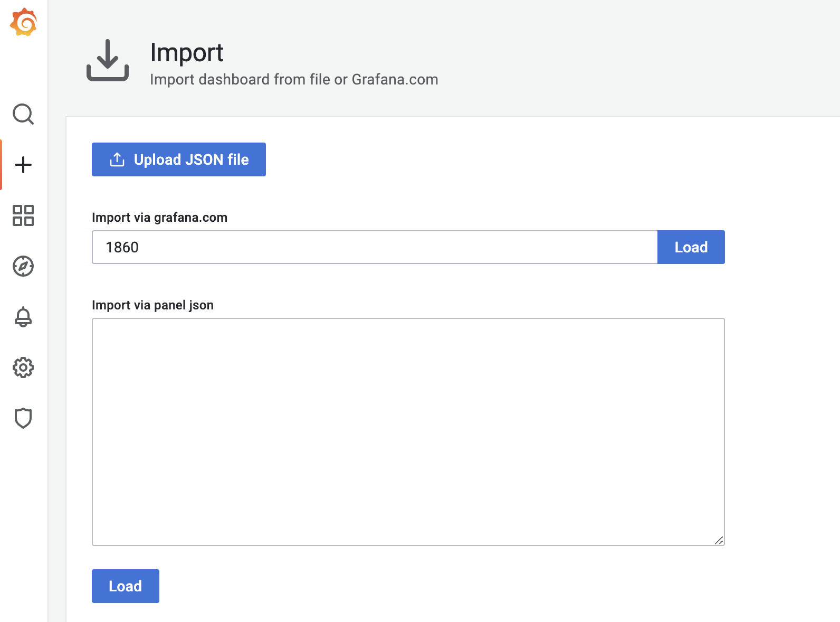Open Server Admin via the shield icon
Screen dimensions: 840x622
pos(23,418)
